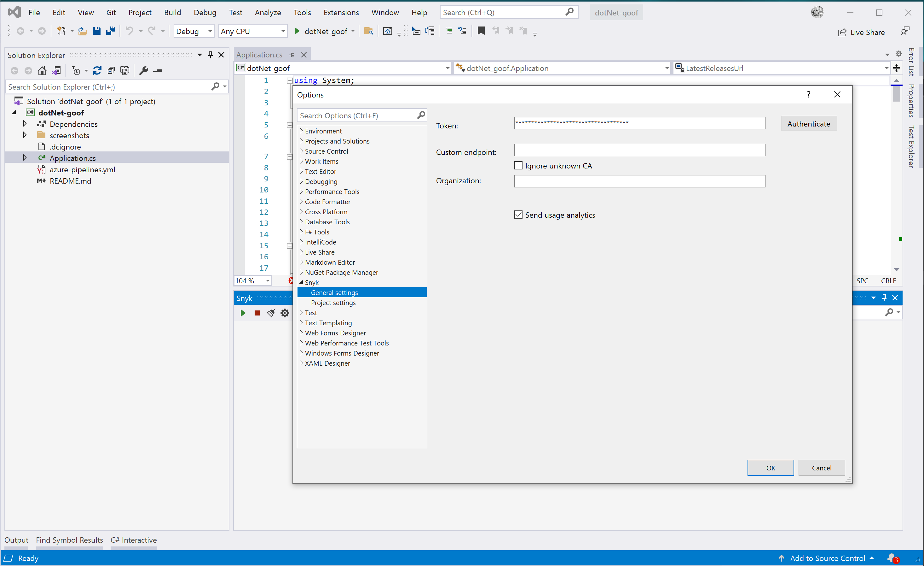Viewport: 924px width, 566px height.
Task: Click the Snyk run scan play icon
Action: point(243,313)
